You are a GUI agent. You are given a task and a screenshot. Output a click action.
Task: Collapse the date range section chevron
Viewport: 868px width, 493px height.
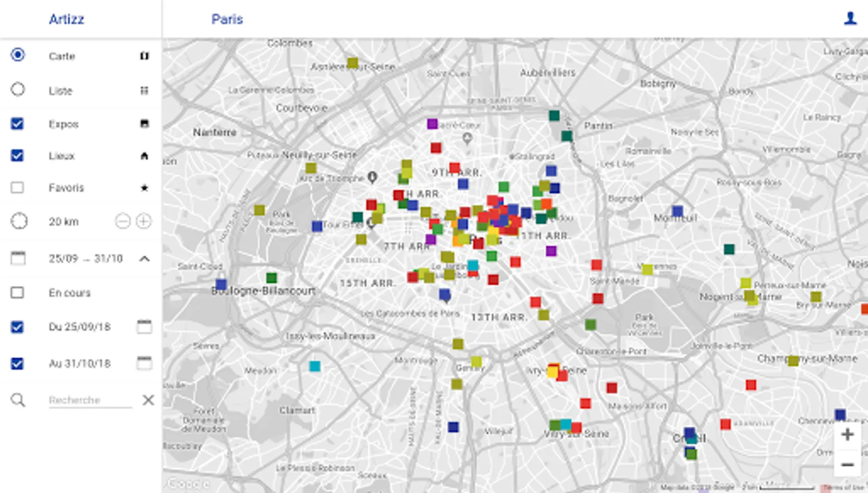click(x=144, y=259)
